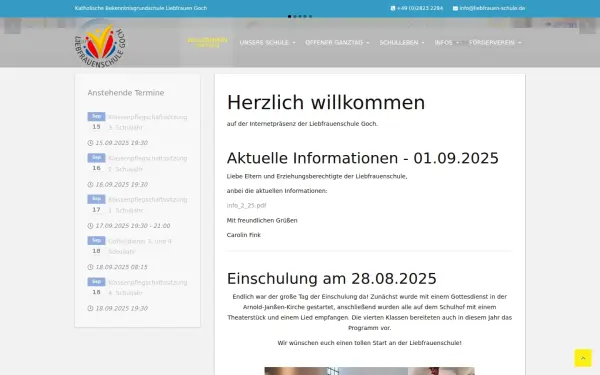Viewport: 600px width, 375px height.
Task: Click the previous-slide arrow of the header slideshow
Action: pos(12,26)
